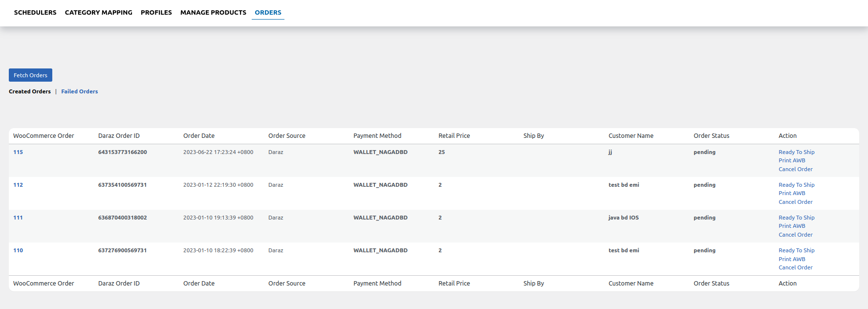Cancel order 110
The height and width of the screenshot is (309, 868).
click(795, 267)
